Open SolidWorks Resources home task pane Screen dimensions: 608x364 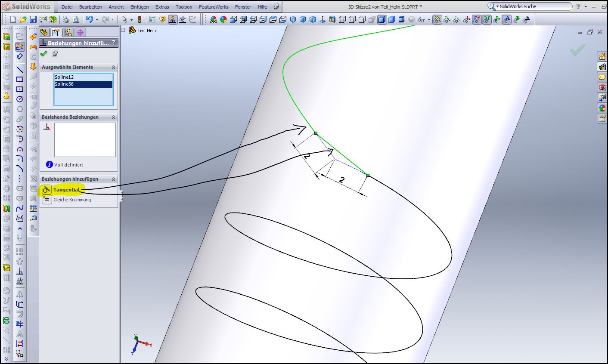[x=602, y=57]
